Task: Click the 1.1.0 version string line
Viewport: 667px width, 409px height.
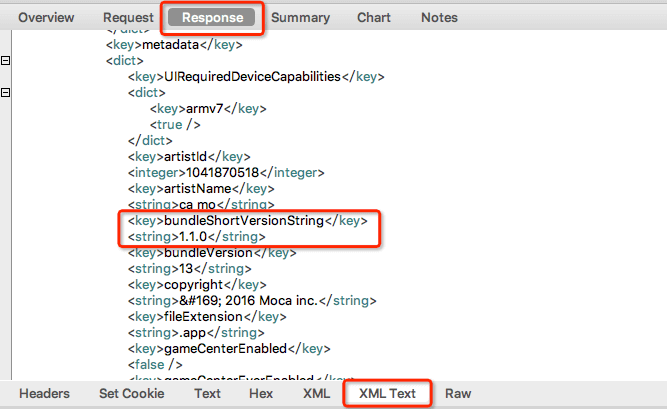Action: click(196, 237)
